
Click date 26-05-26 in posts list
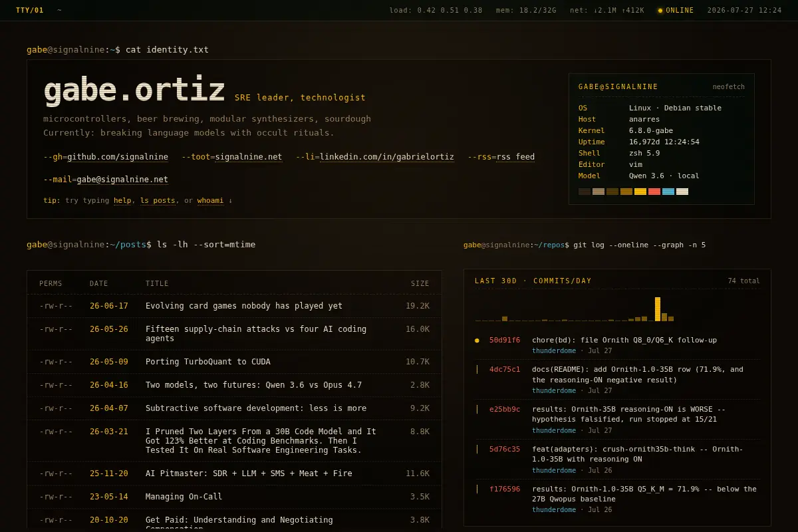(x=109, y=329)
